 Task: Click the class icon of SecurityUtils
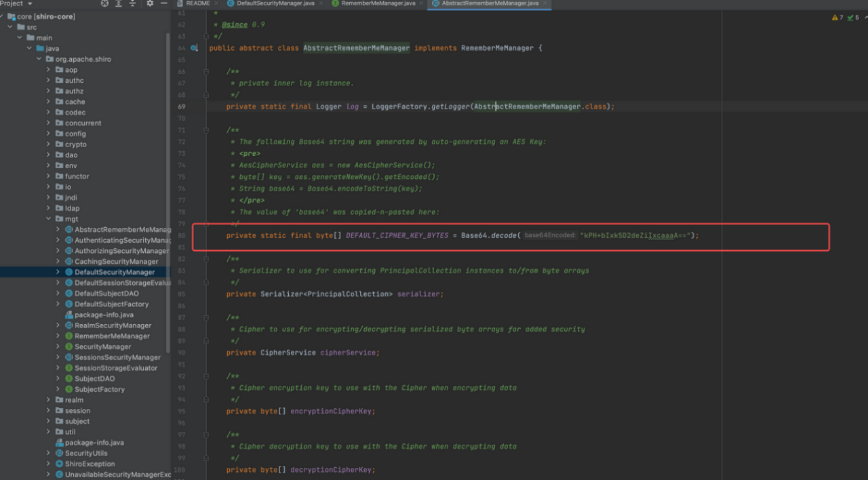pos(60,454)
